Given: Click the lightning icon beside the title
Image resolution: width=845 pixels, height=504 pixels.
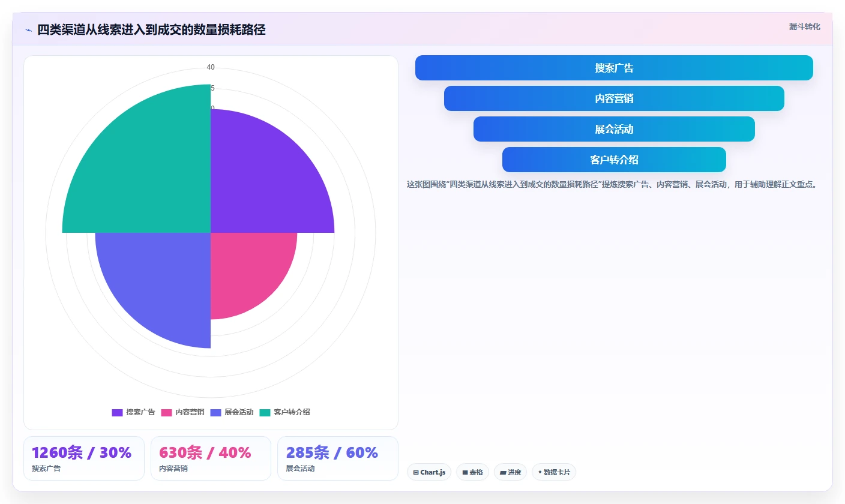Looking at the screenshot, I should tap(28, 30).
